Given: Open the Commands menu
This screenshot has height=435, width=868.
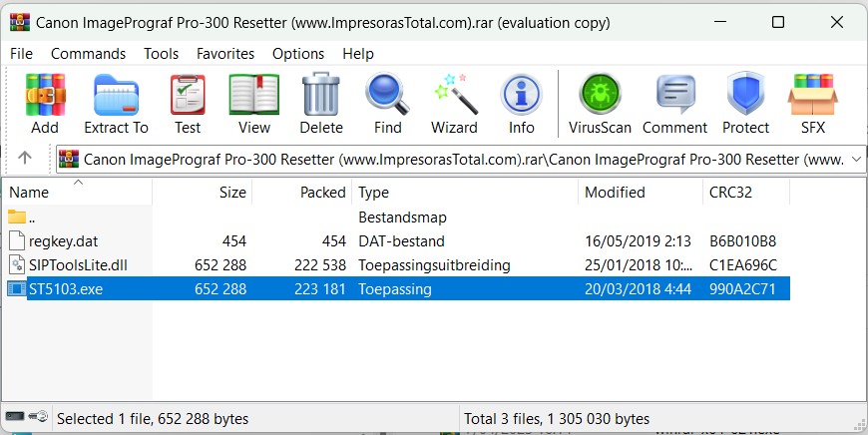Looking at the screenshot, I should [x=88, y=54].
